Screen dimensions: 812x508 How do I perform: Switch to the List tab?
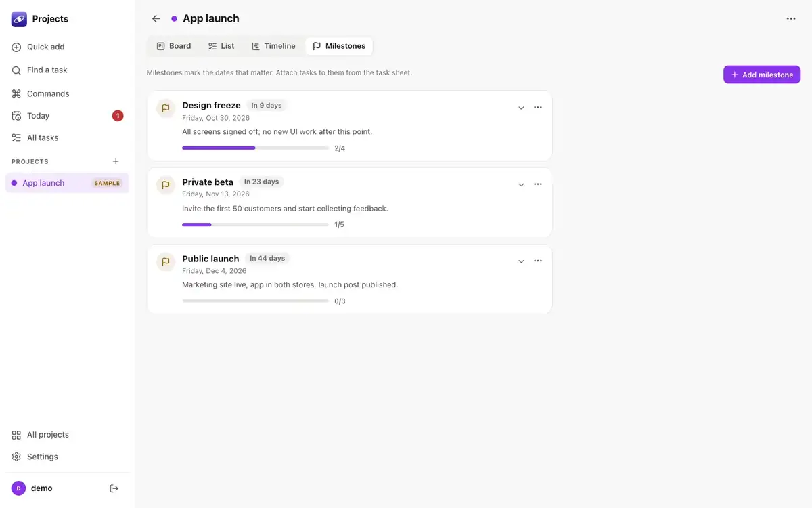coord(221,46)
